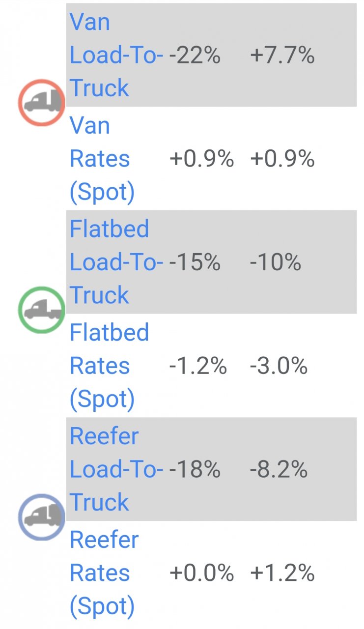Open the Van Load-To-Truck link

(116, 56)
